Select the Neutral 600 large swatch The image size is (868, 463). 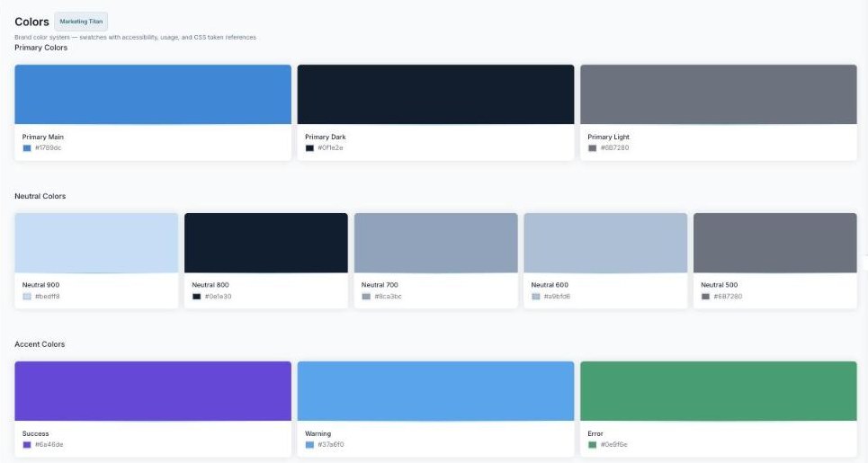(605, 243)
